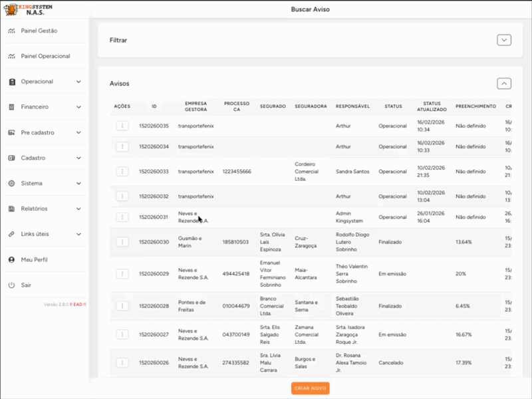Collapse the Avisos panel
This screenshot has width=532, height=399.
[504, 83]
